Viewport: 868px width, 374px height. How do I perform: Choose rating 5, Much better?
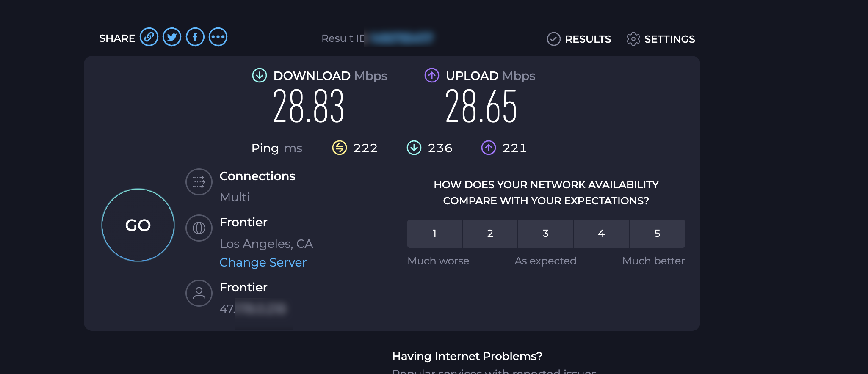(x=657, y=234)
